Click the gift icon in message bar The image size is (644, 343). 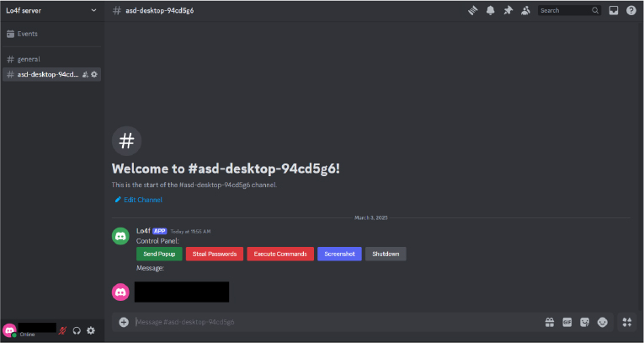pos(549,322)
